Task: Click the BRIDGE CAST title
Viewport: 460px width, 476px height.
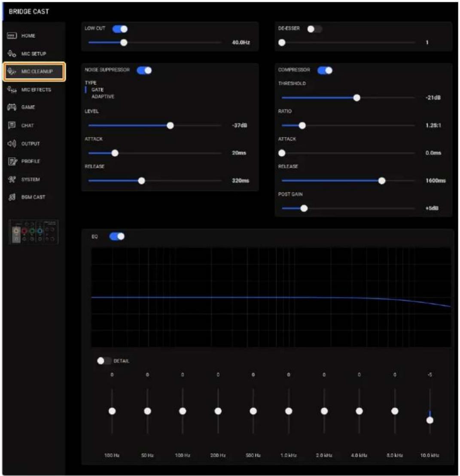Action: click(x=29, y=12)
